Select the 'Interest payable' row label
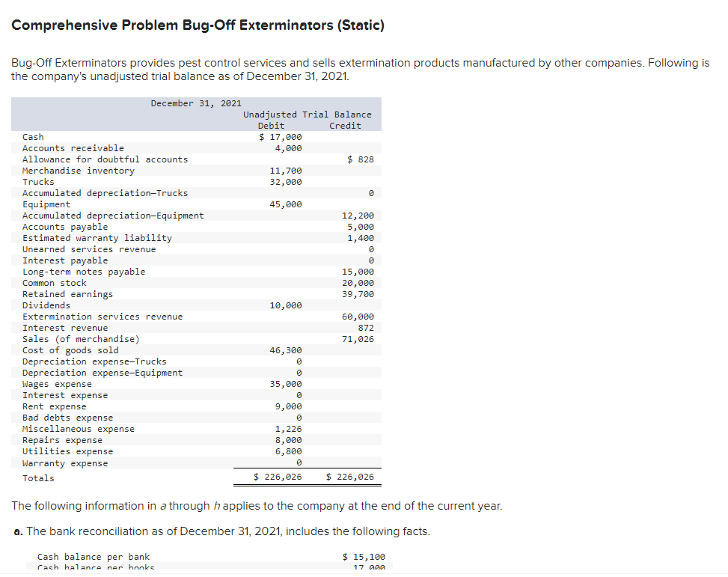The height and width of the screenshot is (577, 728). pyautogui.click(x=65, y=260)
